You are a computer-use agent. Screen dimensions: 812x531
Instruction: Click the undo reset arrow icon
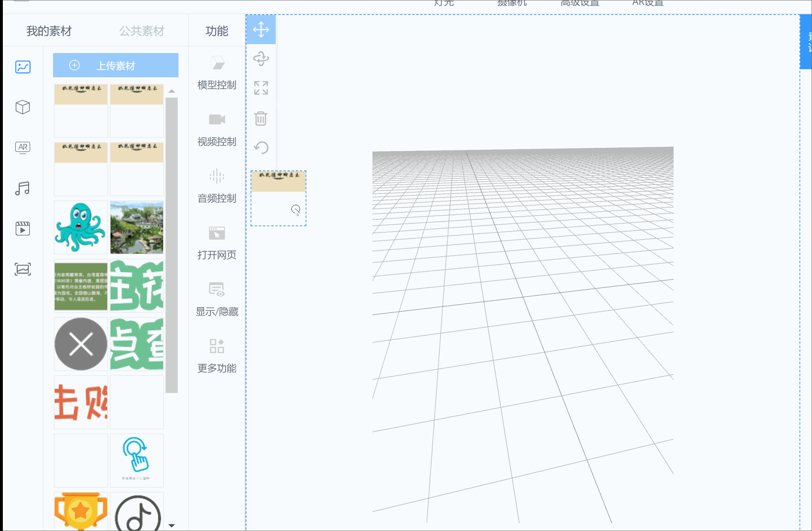261,147
